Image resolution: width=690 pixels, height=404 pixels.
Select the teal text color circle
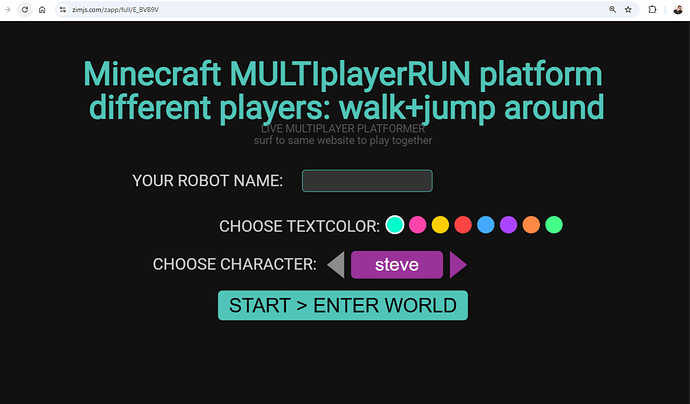pyautogui.click(x=395, y=225)
